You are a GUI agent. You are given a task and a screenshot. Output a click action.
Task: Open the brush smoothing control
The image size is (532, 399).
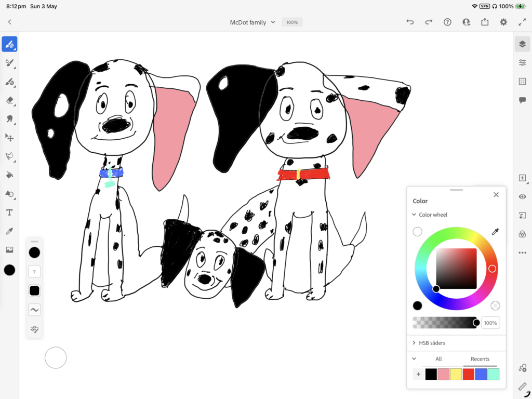(x=34, y=310)
